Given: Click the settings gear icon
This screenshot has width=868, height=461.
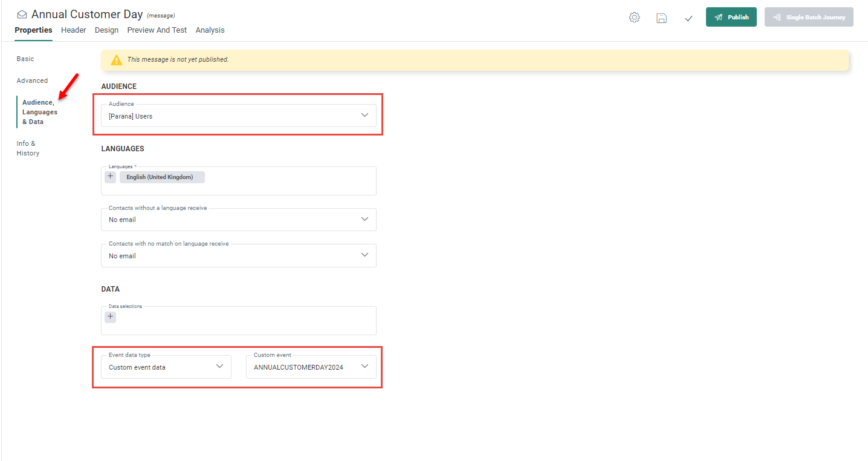Looking at the screenshot, I should 634,18.
